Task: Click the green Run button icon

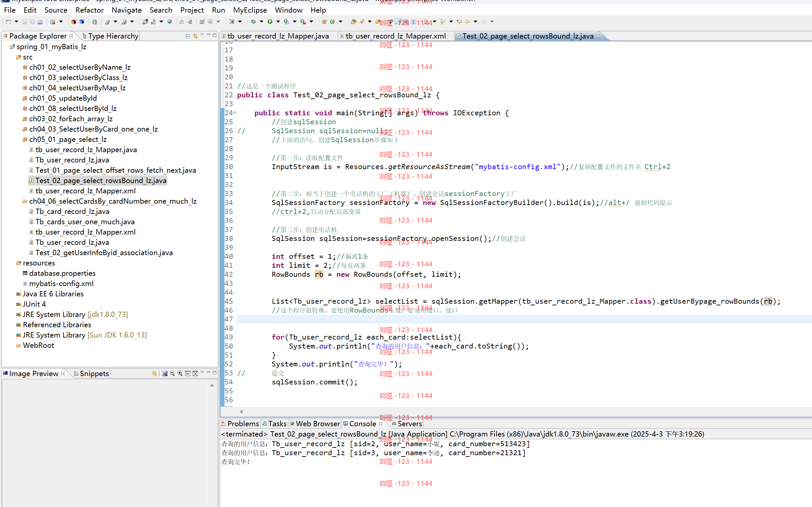Action: [270, 22]
